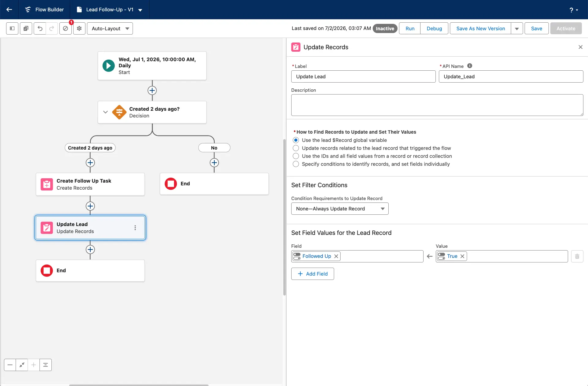Click Save As New Version
Image resolution: width=588 pixels, height=386 pixels.
point(481,28)
